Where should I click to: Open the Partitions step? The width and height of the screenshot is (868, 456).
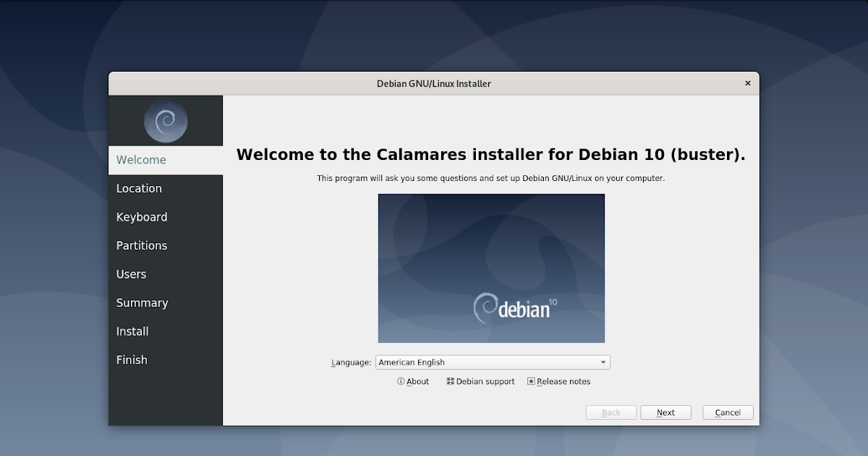pyautogui.click(x=142, y=245)
